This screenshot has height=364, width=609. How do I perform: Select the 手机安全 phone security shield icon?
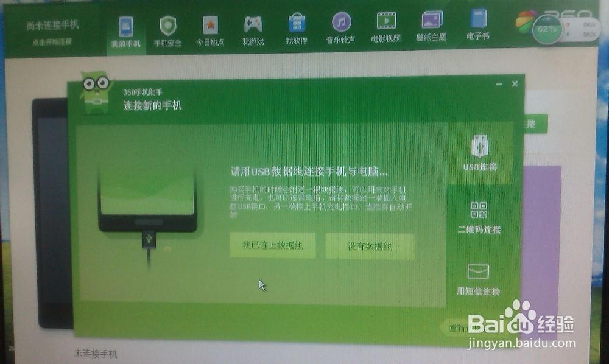[x=168, y=27]
